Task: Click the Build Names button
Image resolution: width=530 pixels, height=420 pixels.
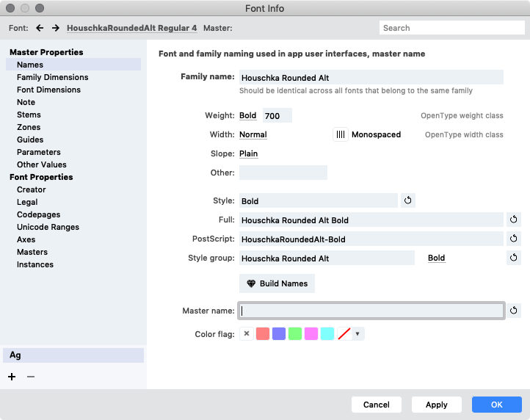Action: 277,283
